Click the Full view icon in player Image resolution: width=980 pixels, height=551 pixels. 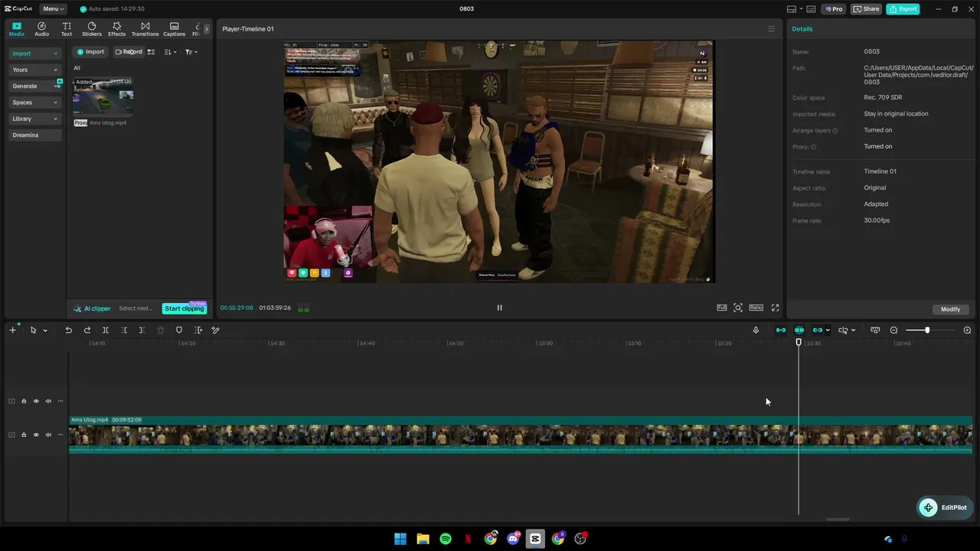click(x=722, y=308)
